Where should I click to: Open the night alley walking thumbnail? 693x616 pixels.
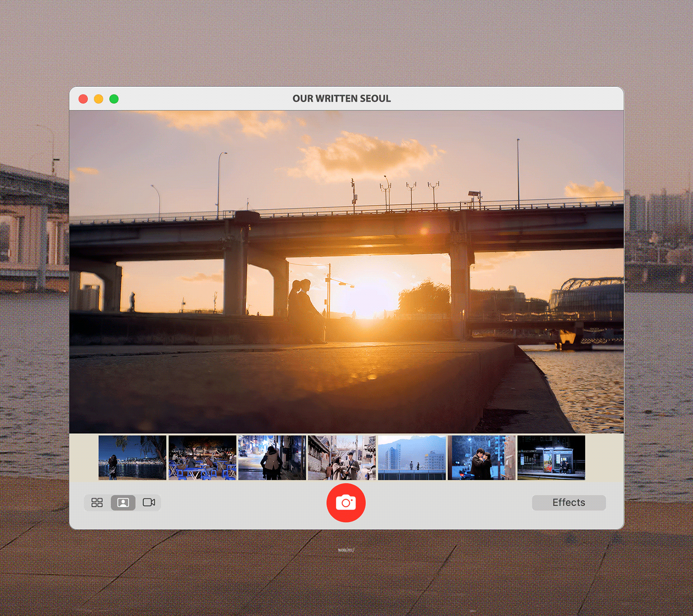[x=272, y=457]
